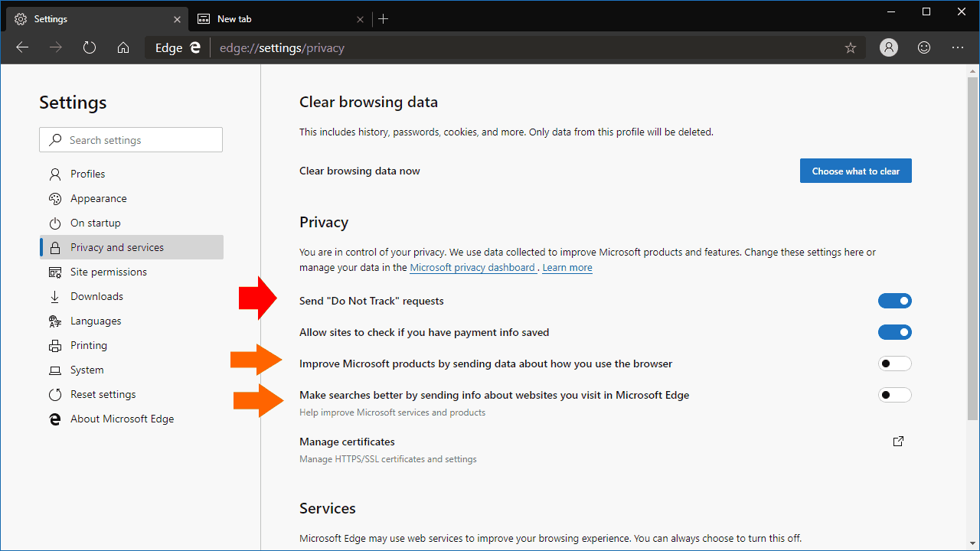This screenshot has width=980, height=551.
Task: Go to Printing settings
Action: pos(131,345)
